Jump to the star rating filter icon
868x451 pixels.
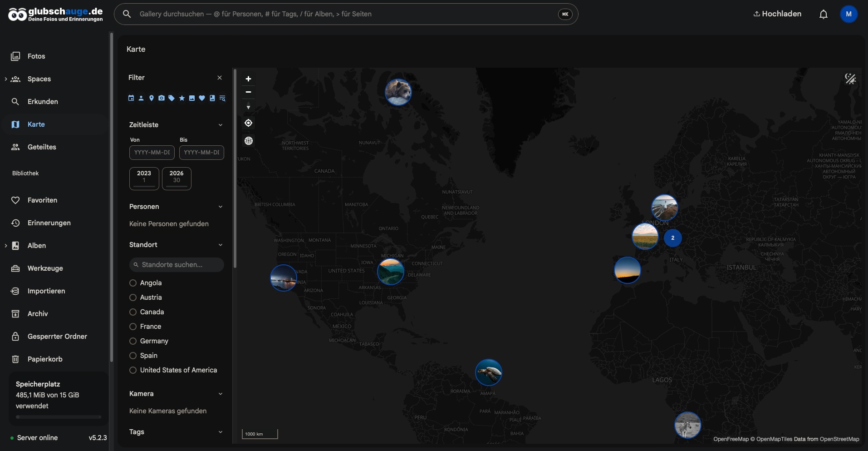coord(182,98)
